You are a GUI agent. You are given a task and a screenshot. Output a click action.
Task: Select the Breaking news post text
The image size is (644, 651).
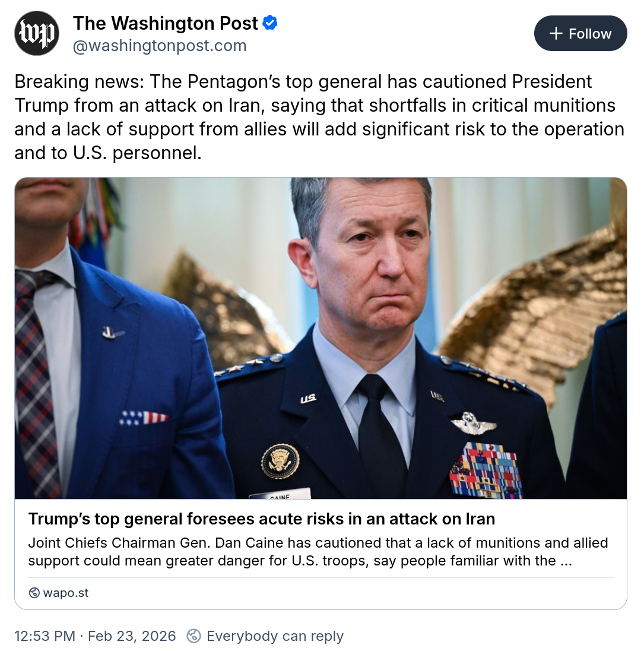pyautogui.click(x=319, y=117)
